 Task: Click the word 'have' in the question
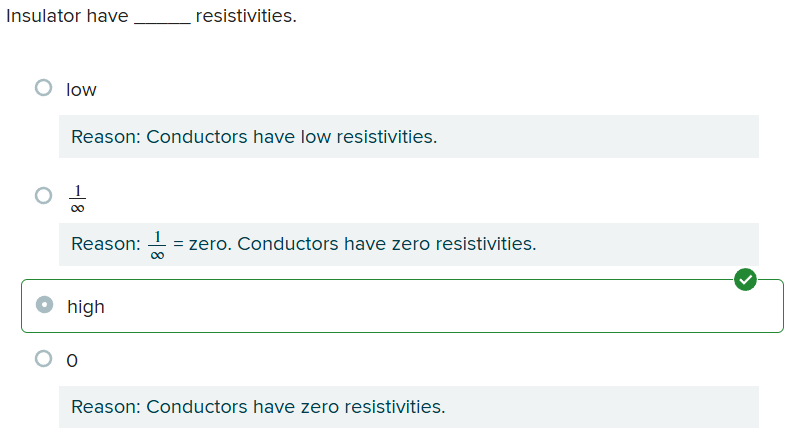click(107, 16)
